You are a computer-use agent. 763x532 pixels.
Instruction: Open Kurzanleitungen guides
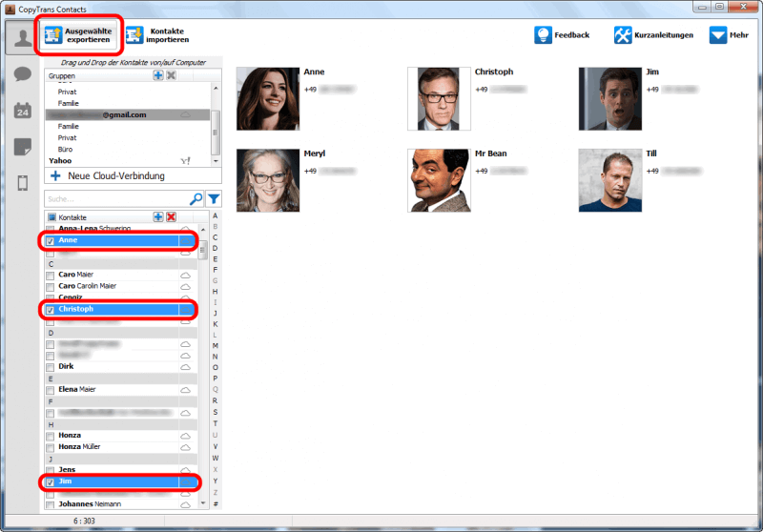point(653,35)
